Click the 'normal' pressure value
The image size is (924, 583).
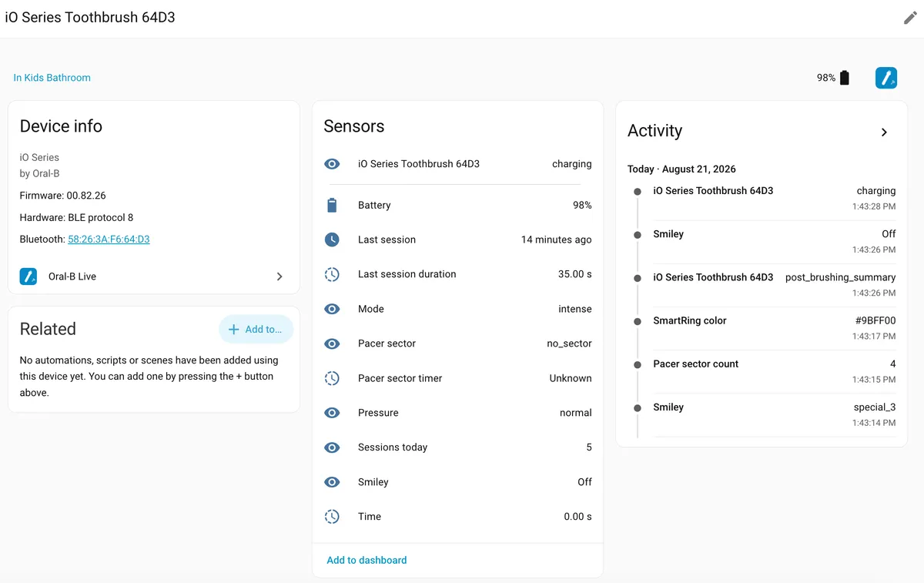click(576, 413)
